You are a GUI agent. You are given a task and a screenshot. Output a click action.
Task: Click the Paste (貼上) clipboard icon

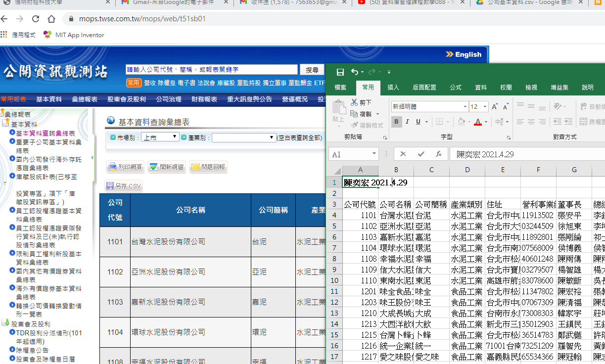339,107
